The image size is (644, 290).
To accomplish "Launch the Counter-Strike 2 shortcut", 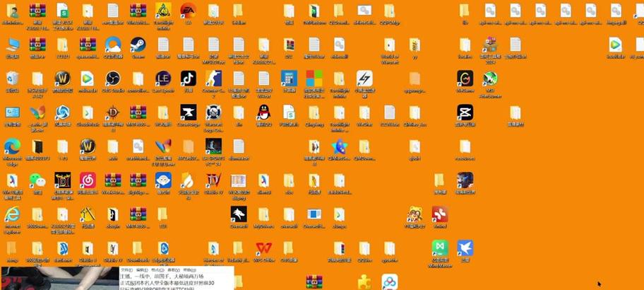I will point(213,78).
